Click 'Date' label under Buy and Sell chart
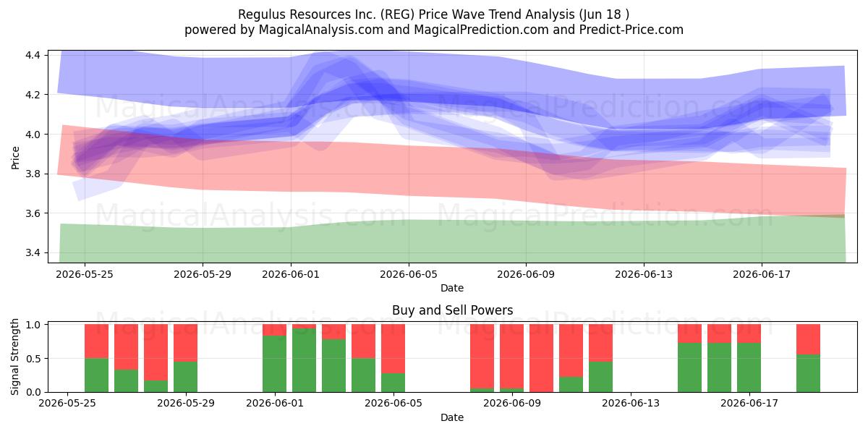The image size is (868, 434). pyautogui.click(x=452, y=417)
